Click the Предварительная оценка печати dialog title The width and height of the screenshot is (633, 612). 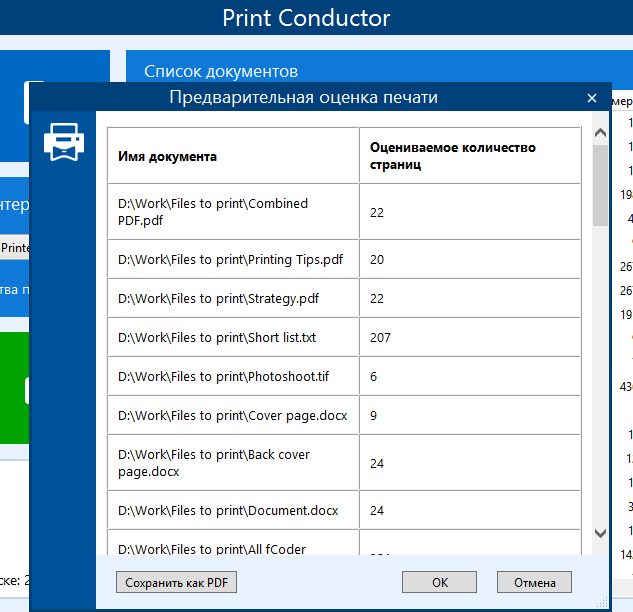coord(304,97)
